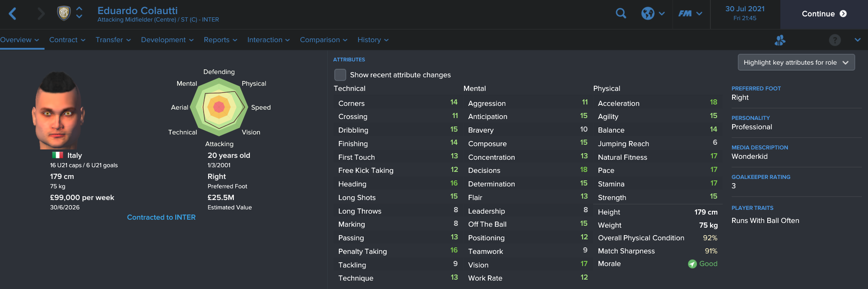Viewport: 868px width, 289px height.
Task: Open the Contract menu
Action: 67,40
